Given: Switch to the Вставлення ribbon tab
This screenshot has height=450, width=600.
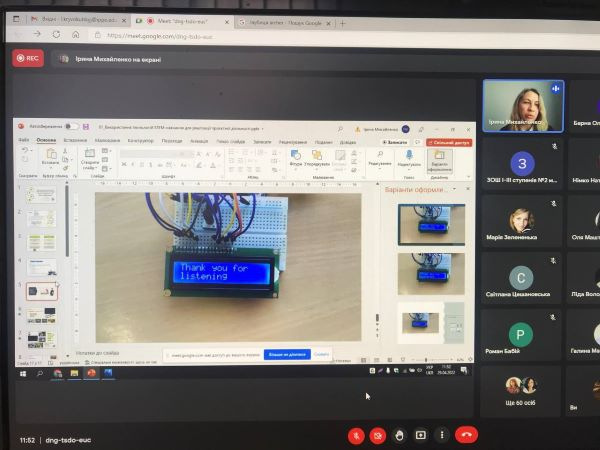Looking at the screenshot, I should (75, 140).
